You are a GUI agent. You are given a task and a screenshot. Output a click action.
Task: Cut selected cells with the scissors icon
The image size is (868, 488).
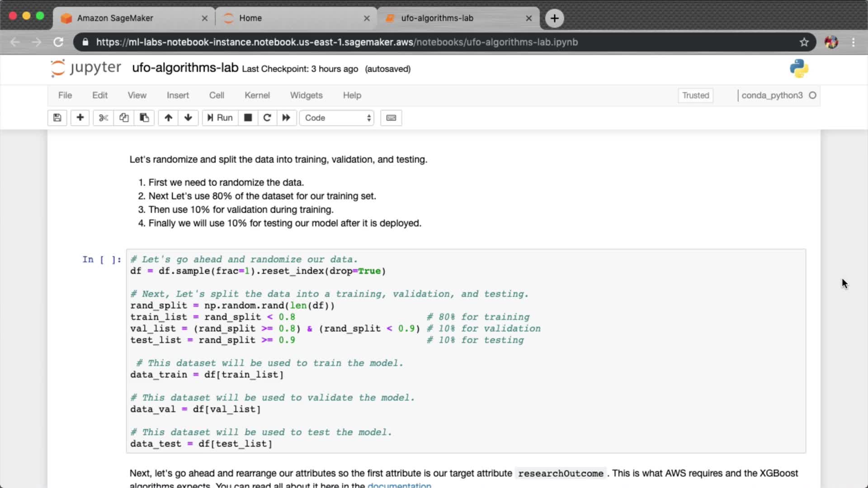click(x=104, y=118)
